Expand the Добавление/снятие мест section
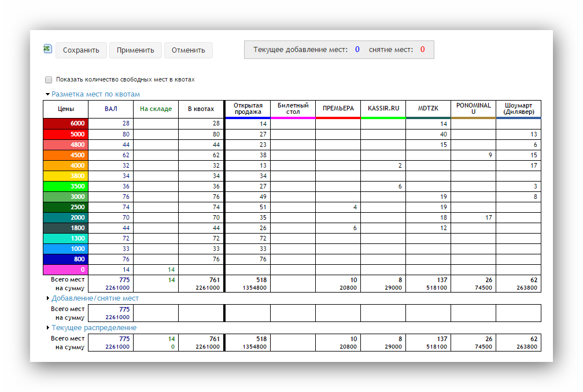The image size is (583, 392). (x=48, y=298)
